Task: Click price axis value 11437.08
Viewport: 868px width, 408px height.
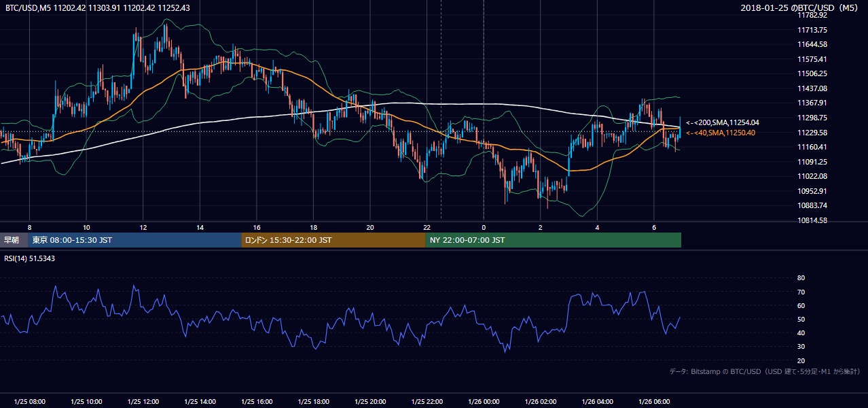Action: 812,88
